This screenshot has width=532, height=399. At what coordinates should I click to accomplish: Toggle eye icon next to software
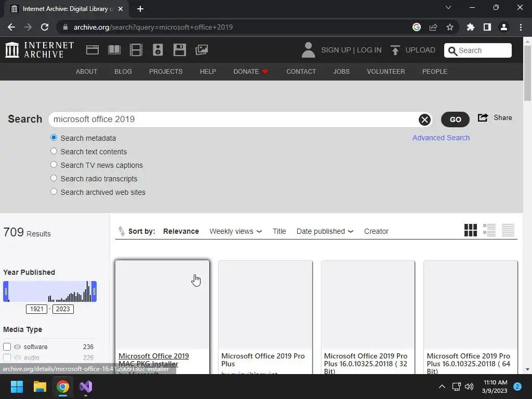17,347
